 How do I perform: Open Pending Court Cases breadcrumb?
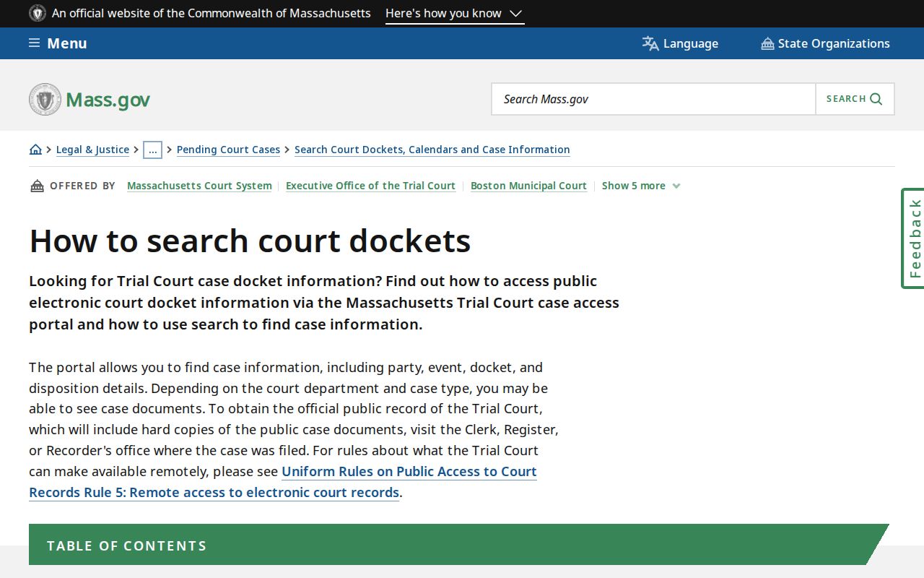(x=228, y=150)
